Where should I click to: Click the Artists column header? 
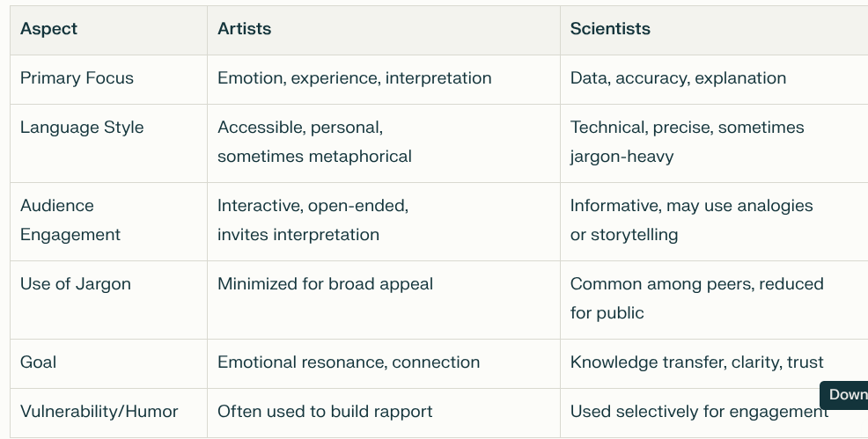(x=245, y=29)
